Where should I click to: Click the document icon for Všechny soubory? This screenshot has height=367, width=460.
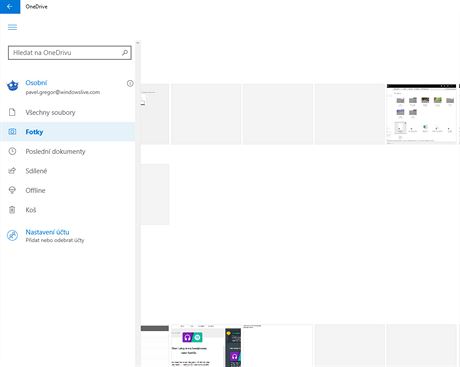pos(12,112)
